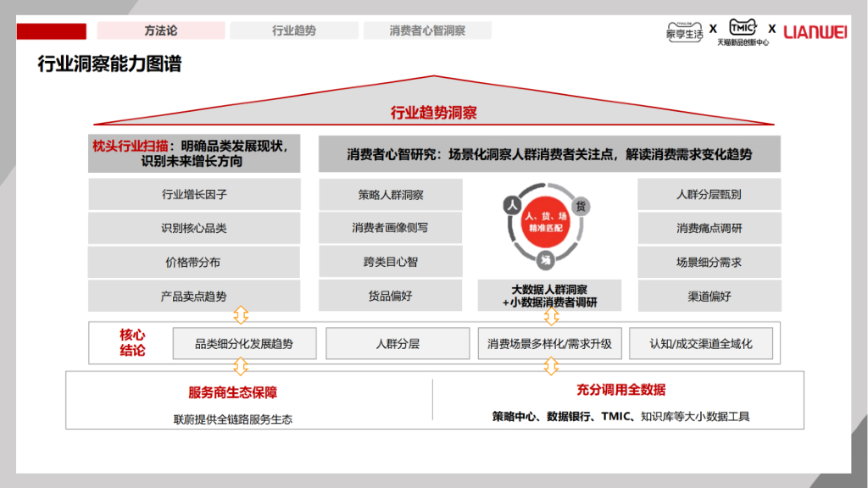The height and width of the screenshot is (488, 868).
Task: Select the 消费者心智洞察 tab
Action: pyautogui.click(x=427, y=30)
